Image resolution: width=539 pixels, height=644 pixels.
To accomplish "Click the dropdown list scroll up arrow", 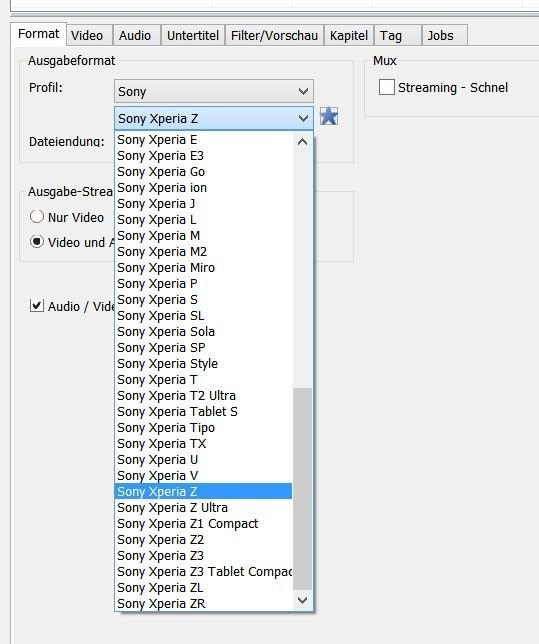I will [302, 142].
